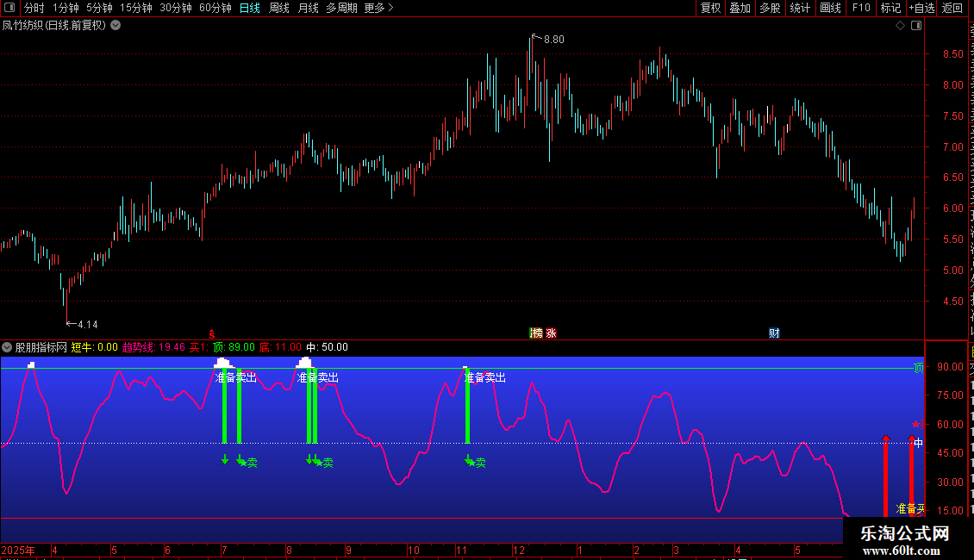Toggle the right side panel icon
The width and height of the screenshot is (974, 560).
click(916, 26)
